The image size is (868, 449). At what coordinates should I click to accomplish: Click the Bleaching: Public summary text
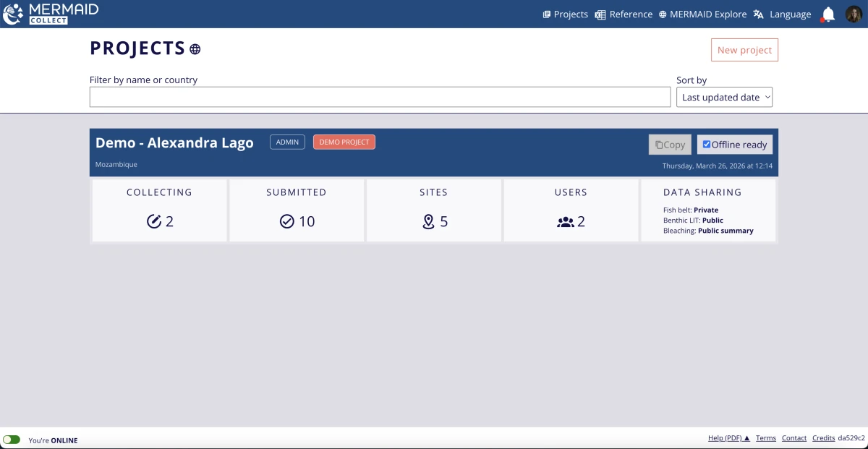point(708,231)
